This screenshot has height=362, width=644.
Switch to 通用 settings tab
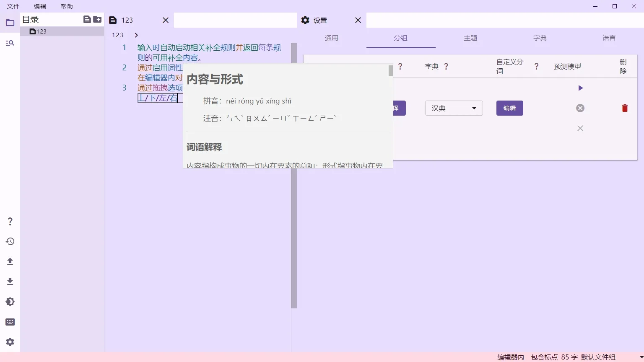(x=331, y=38)
